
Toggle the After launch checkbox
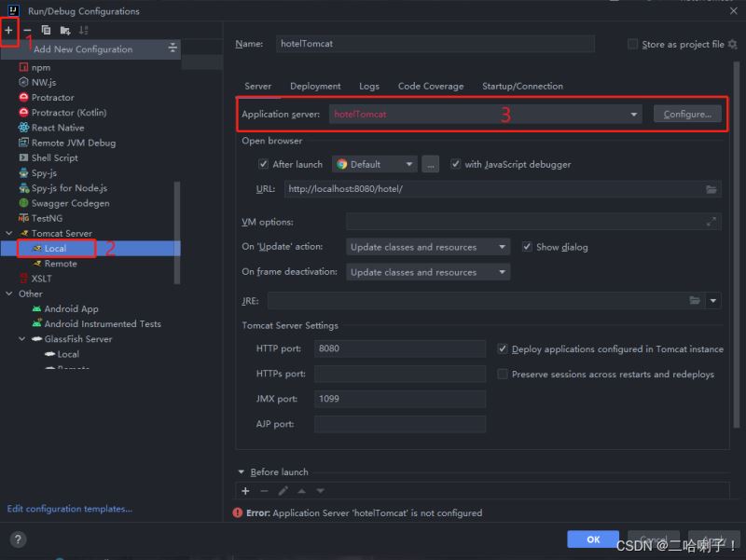tap(264, 164)
